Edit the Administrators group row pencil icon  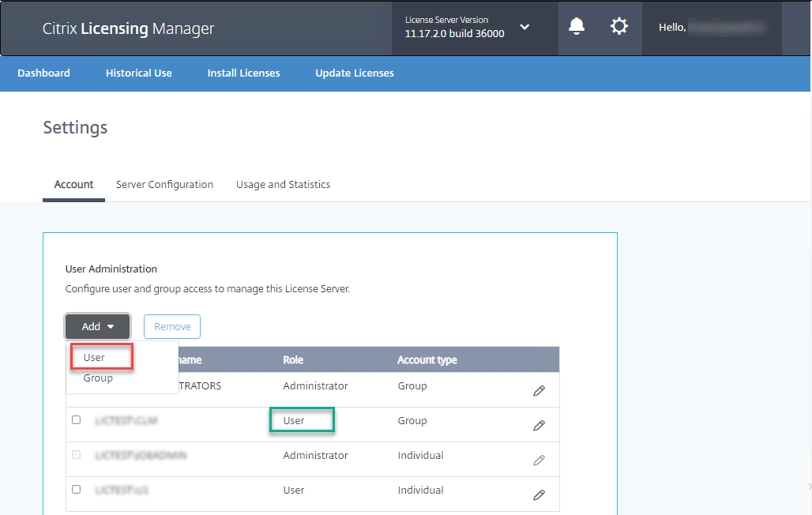pyautogui.click(x=539, y=390)
